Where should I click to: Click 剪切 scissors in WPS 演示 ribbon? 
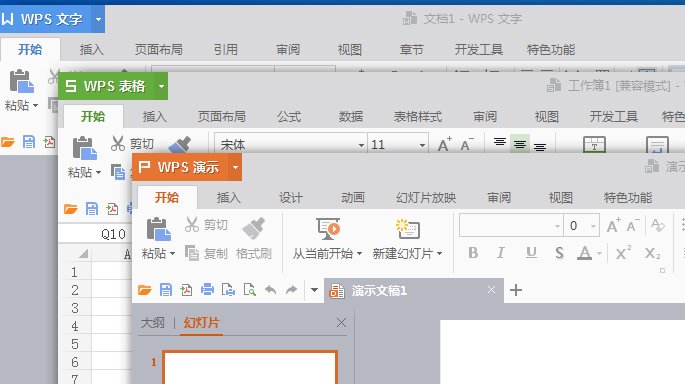tap(191, 225)
